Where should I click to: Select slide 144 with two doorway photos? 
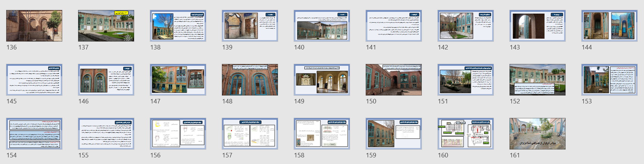(x=609, y=26)
